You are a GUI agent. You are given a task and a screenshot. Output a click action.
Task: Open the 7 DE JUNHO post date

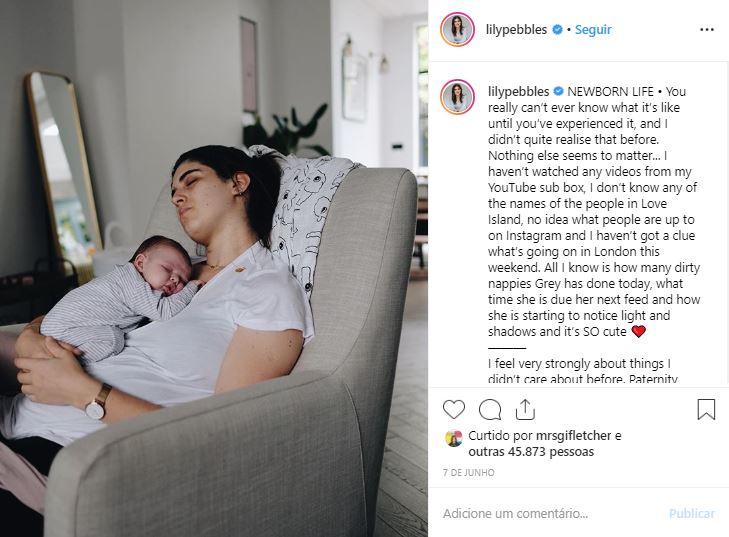click(x=469, y=472)
